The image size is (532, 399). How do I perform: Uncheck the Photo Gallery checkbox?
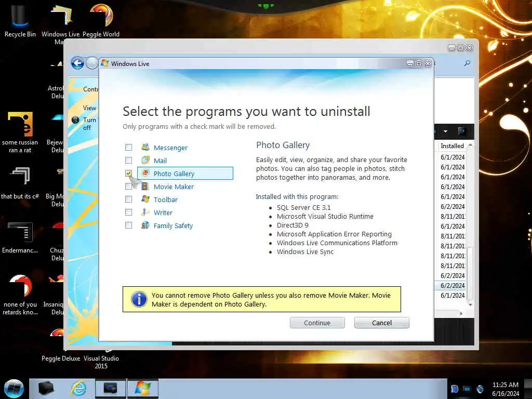pos(129,174)
